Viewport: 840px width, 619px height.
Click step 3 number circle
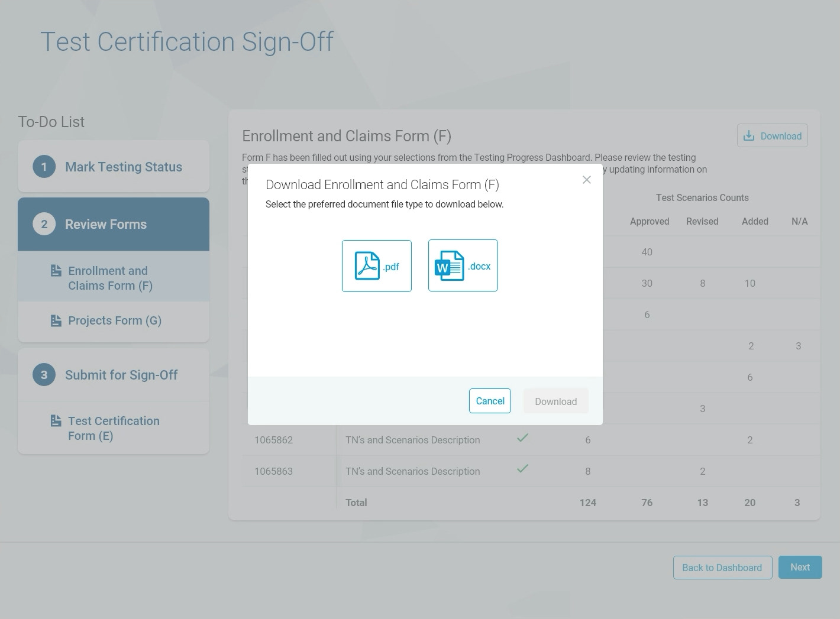click(44, 375)
